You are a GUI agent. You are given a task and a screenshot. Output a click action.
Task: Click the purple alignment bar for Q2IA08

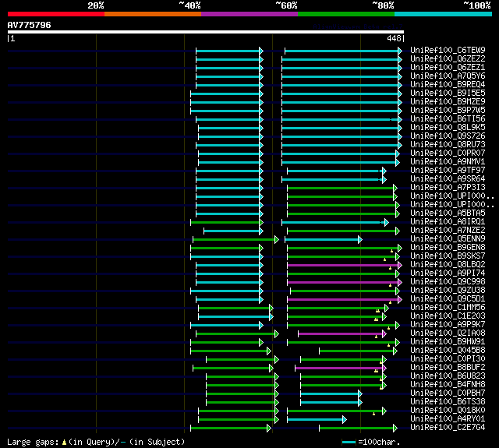[341, 333]
